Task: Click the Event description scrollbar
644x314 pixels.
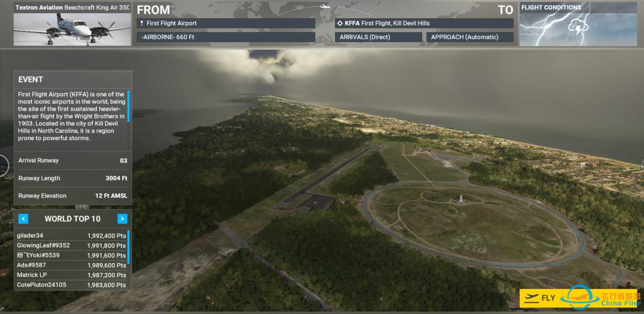Action: point(128,106)
